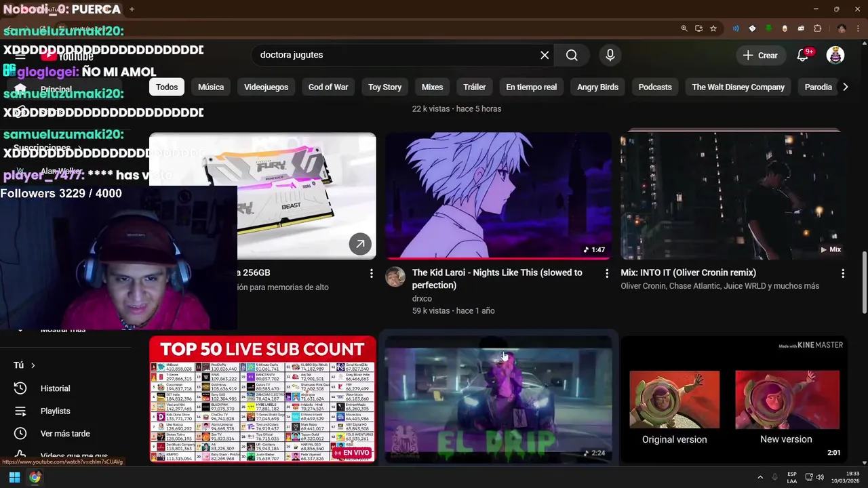
Task: Click the network icon in system tray
Action: point(809,477)
